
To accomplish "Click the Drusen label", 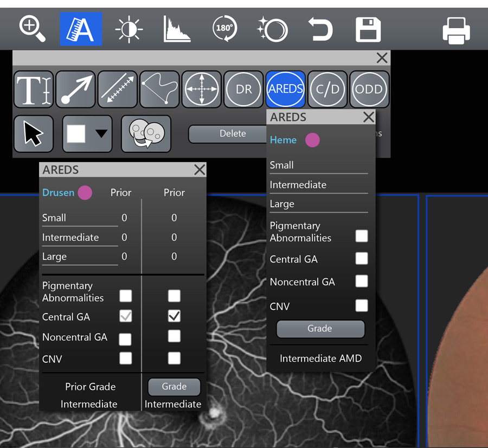I will tap(58, 193).
